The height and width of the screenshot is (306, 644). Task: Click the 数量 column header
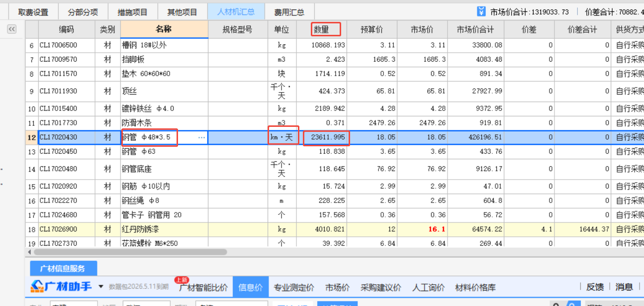326,29
